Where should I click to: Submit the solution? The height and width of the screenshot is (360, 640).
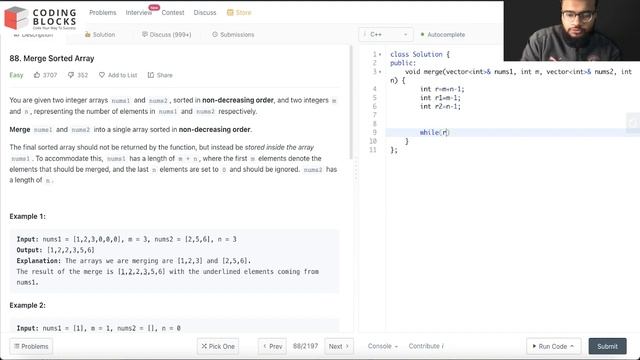click(607, 346)
